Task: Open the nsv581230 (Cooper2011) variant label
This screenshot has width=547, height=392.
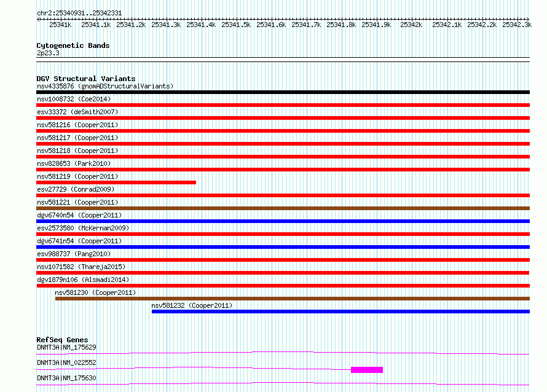Action: (x=96, y=292)
